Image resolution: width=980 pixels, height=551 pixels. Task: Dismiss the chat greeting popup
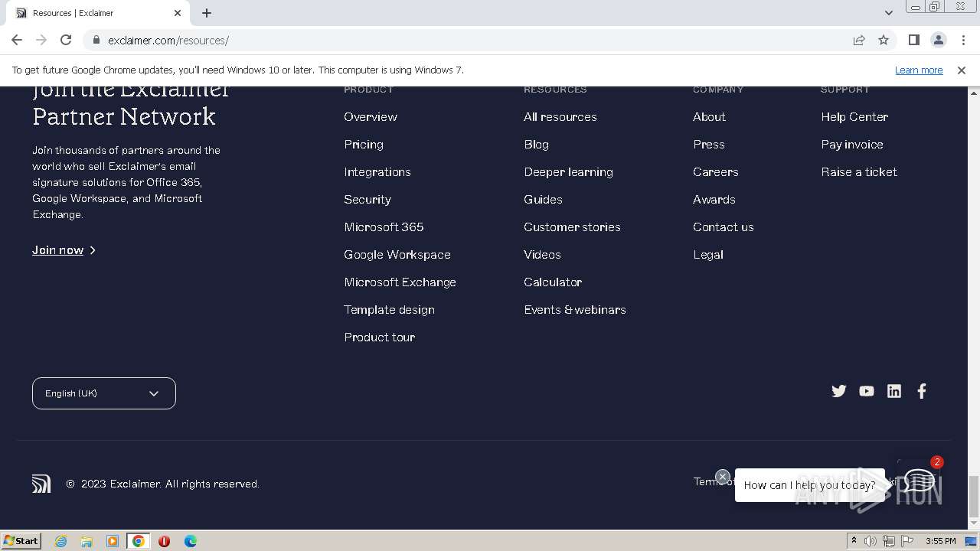coord(722,477)
